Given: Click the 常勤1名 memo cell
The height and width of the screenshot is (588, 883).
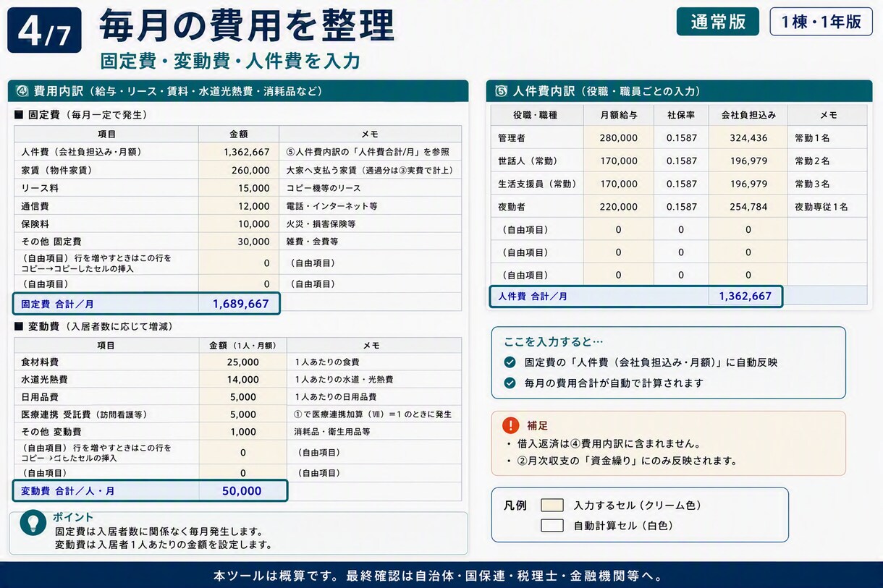Looking at the screenshot, I should click(827, 137).
